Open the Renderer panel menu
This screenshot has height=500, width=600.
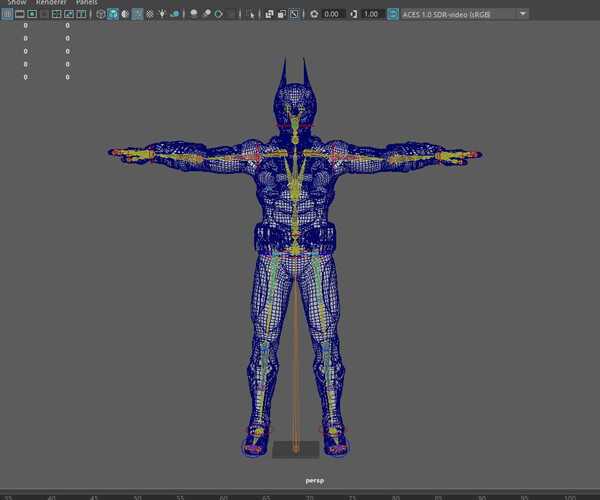[51, 2]
